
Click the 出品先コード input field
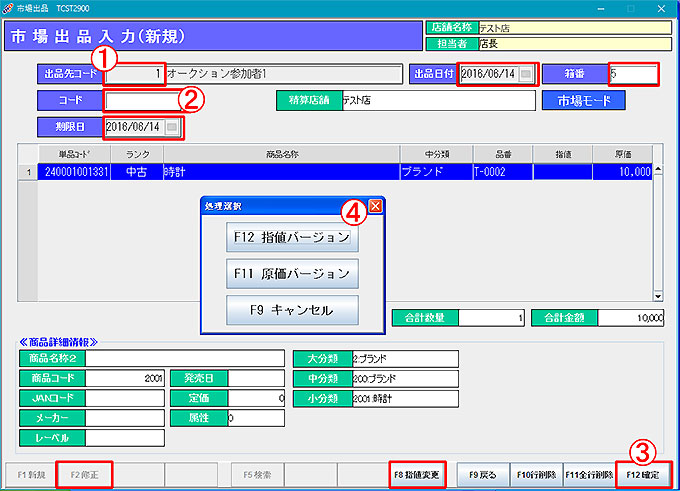click(134, 74)
